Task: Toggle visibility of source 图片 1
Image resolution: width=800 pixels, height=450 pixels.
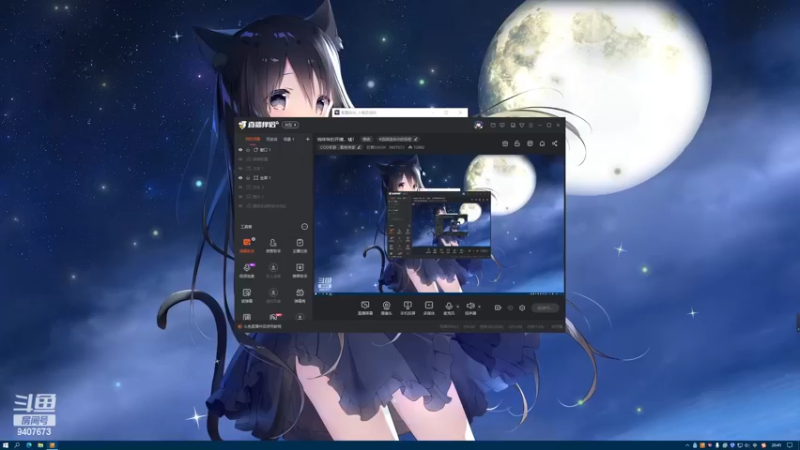Action: (240, 196)
